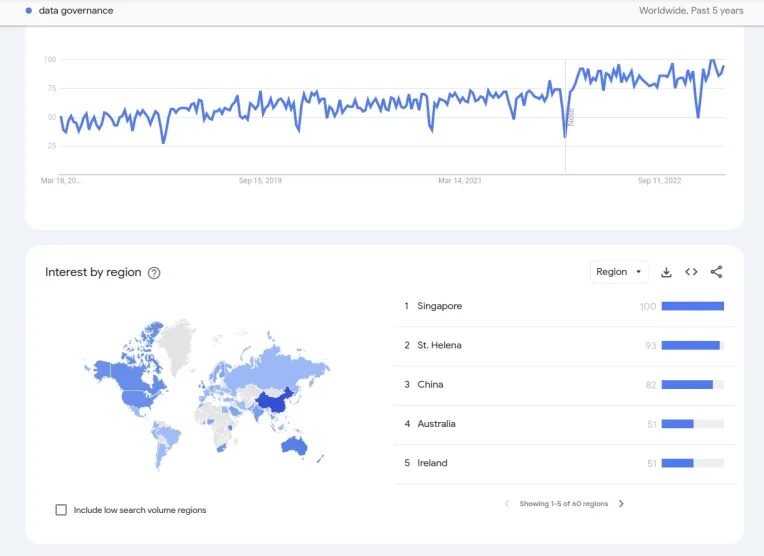Download the Interest by region data
764x556 pixels.
[666, 272]
